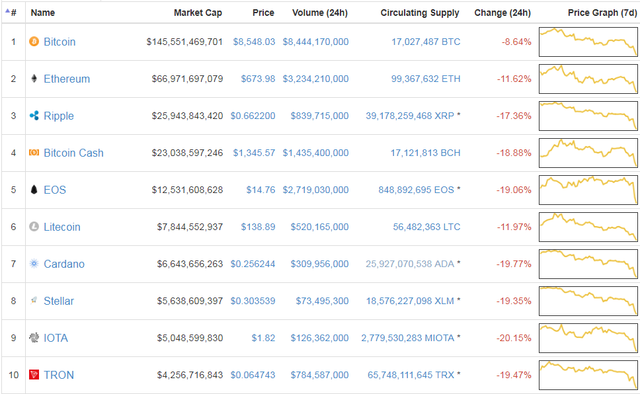Open EOS's 7d price graph thumbnail
Screen dimensions: 640x394
[x=588, y=190]
